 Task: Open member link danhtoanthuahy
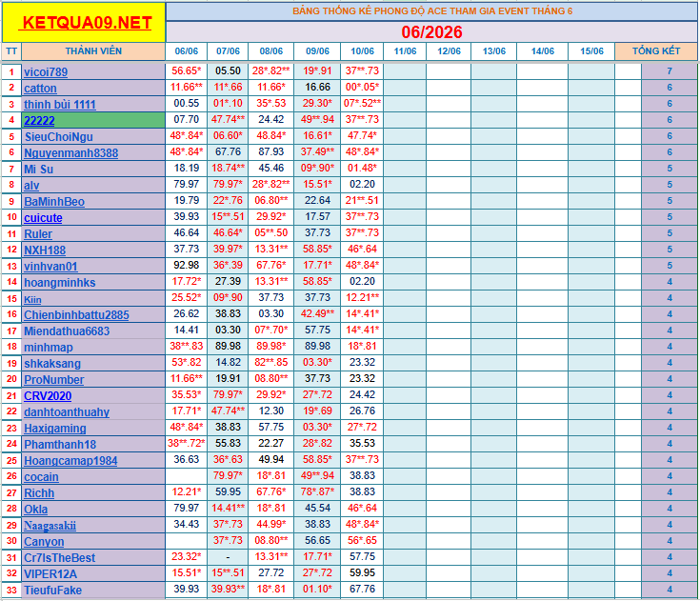pos(67,411)
